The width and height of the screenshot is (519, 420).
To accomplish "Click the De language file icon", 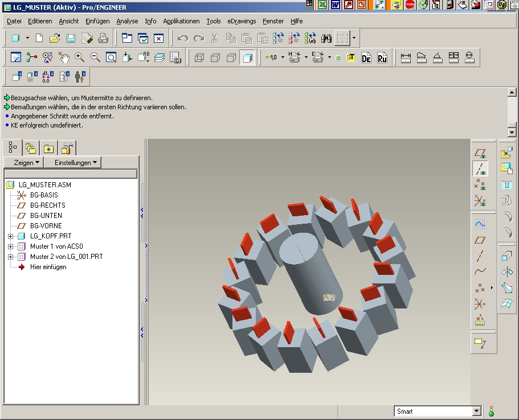I will pos(366,57).
